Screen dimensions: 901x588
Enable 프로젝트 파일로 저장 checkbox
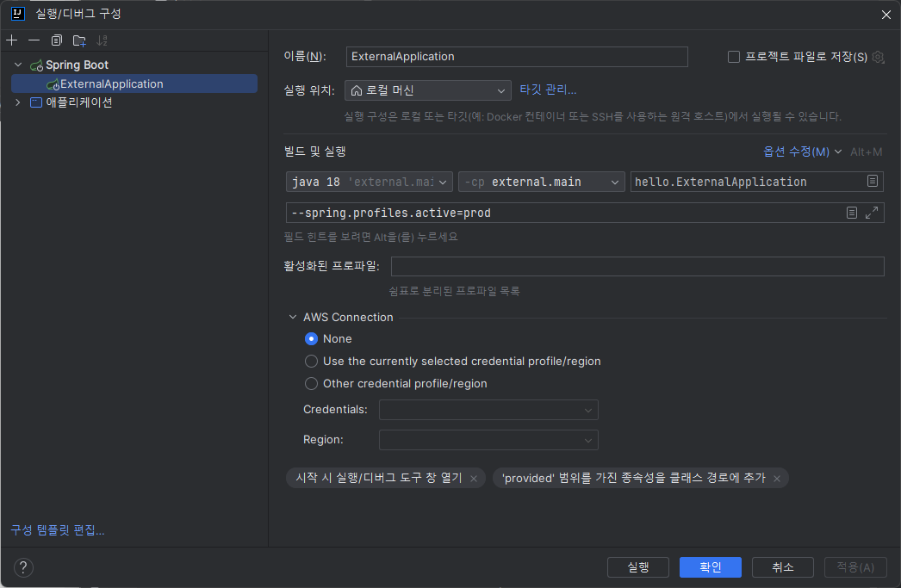tap(734, 57)
